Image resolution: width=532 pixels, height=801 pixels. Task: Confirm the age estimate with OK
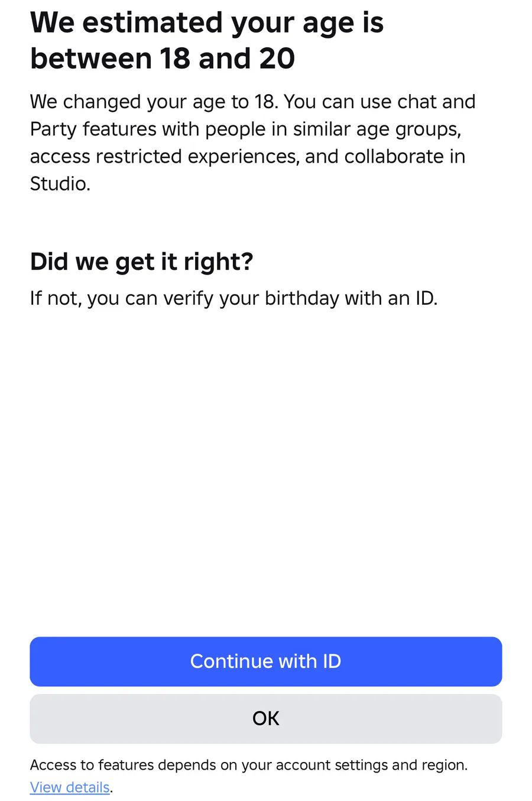pos(265,718)
